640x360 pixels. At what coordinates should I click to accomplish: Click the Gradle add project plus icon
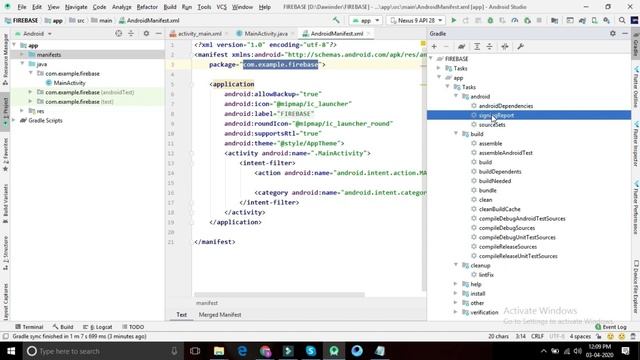(x=434, y=47)
